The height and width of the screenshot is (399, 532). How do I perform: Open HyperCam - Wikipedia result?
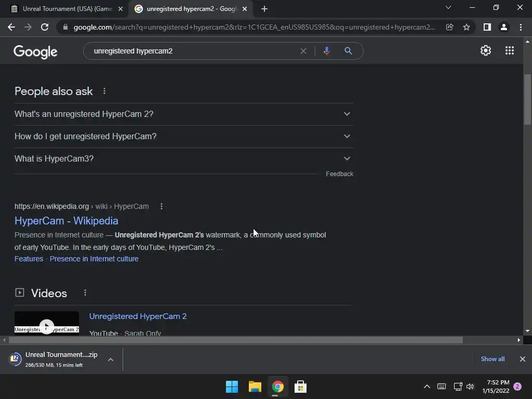[x=66, y=221]
